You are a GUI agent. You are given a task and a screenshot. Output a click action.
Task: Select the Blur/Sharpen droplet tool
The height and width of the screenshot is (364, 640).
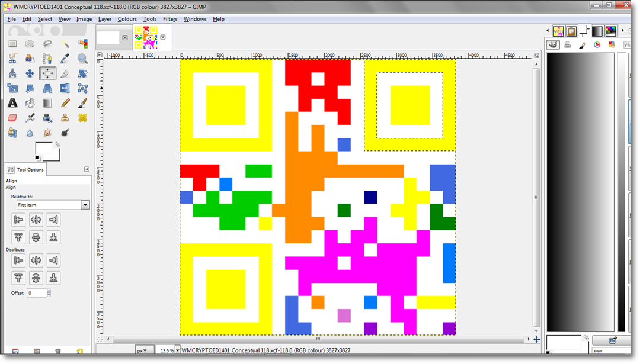point(30,133)
